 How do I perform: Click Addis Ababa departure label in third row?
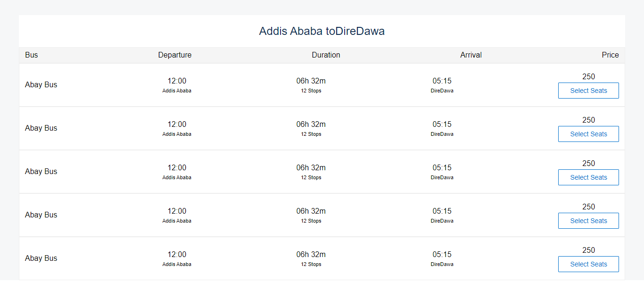177,177
